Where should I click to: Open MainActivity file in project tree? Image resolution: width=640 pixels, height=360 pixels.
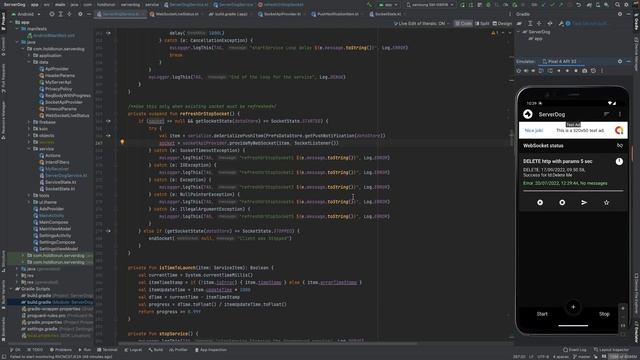tap(51, 216)
